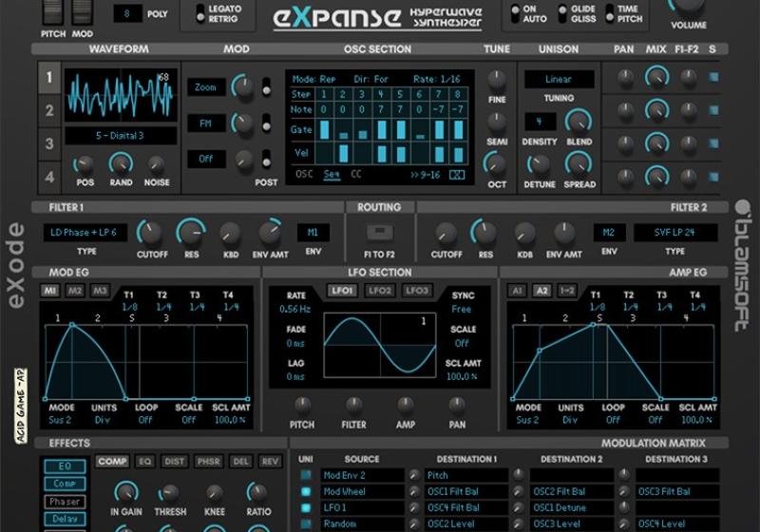Click the Phaser effects chain button
This screenshot has height=532, width=760.
[65, 502]
